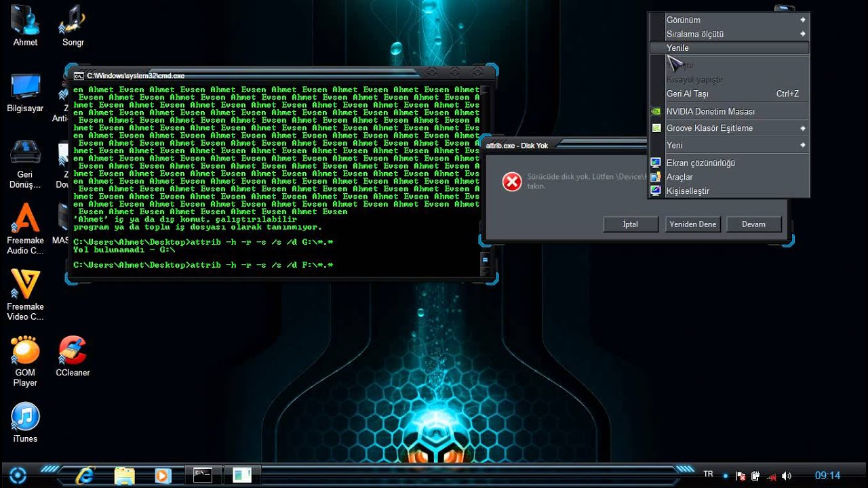Choose Ekran çözünürlüğü from the context menu
The image size is (868, 488).
729,163
